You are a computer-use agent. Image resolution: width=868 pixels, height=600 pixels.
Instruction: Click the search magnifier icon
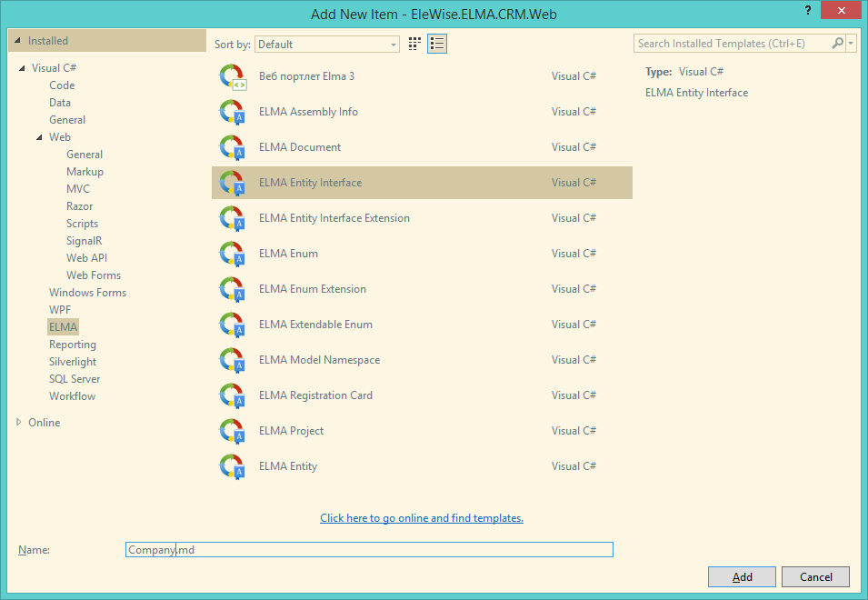click(x=838, y=43)
